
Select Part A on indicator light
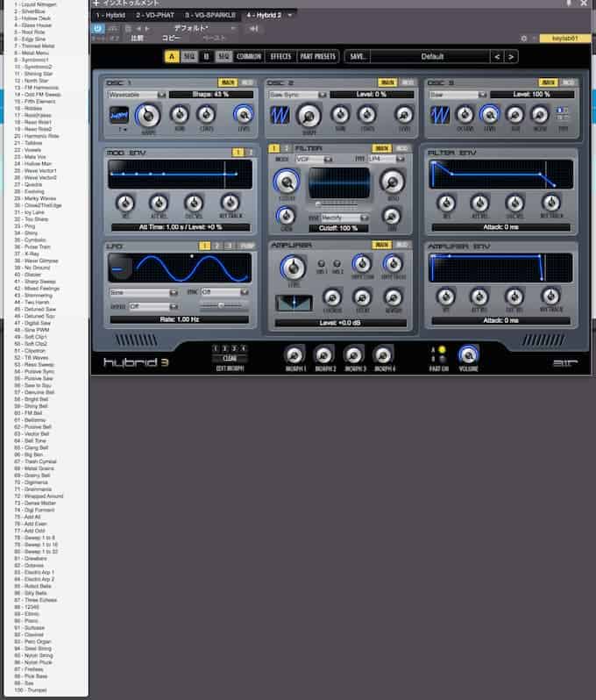coord(442,349)
